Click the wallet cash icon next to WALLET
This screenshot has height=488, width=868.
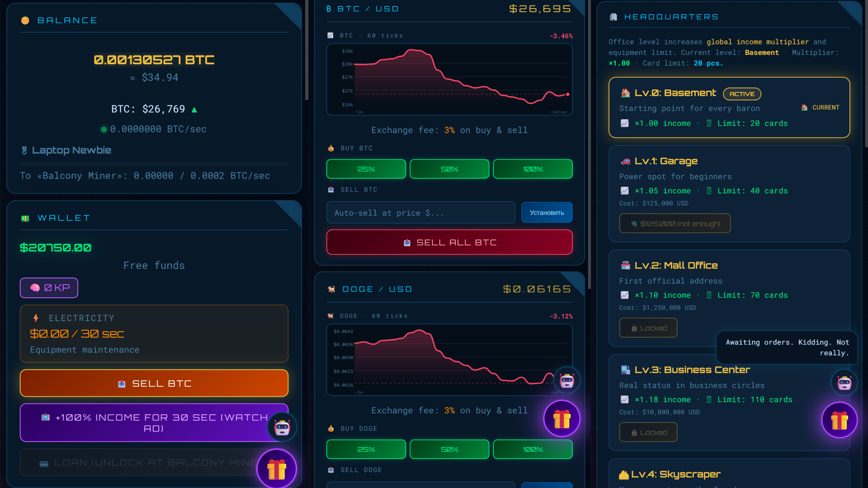pos(25,218)
